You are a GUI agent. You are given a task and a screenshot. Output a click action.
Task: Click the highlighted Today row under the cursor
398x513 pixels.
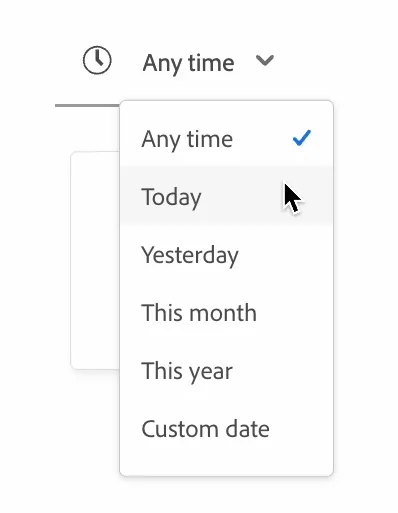(226, 196)
